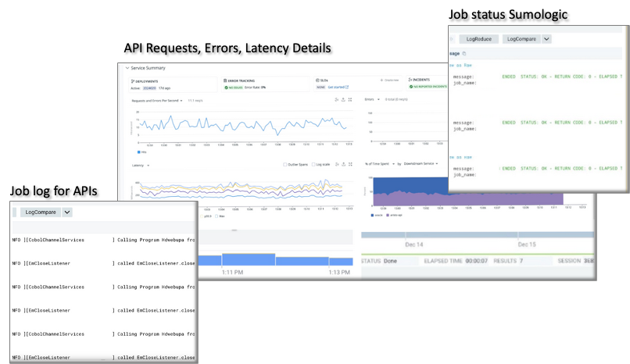Toggle the Hits legend series
The image size is (630, 364).
[141, 152]
